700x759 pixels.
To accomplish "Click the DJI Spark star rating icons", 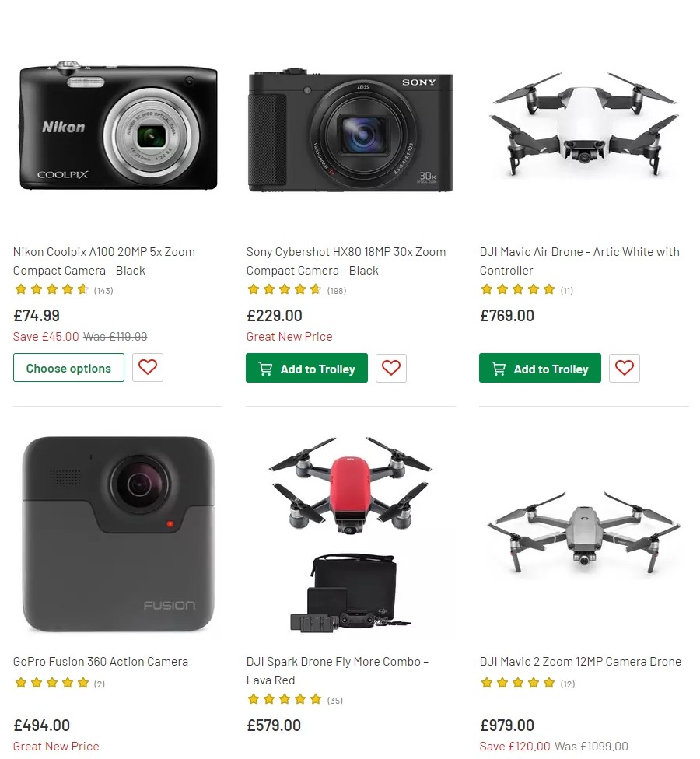I will (285, 699).
